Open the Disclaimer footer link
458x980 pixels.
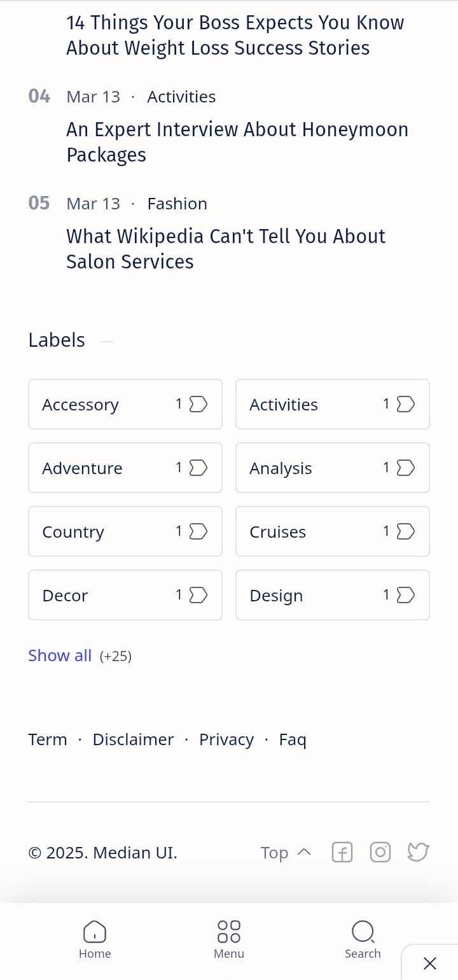click(133, 739)
